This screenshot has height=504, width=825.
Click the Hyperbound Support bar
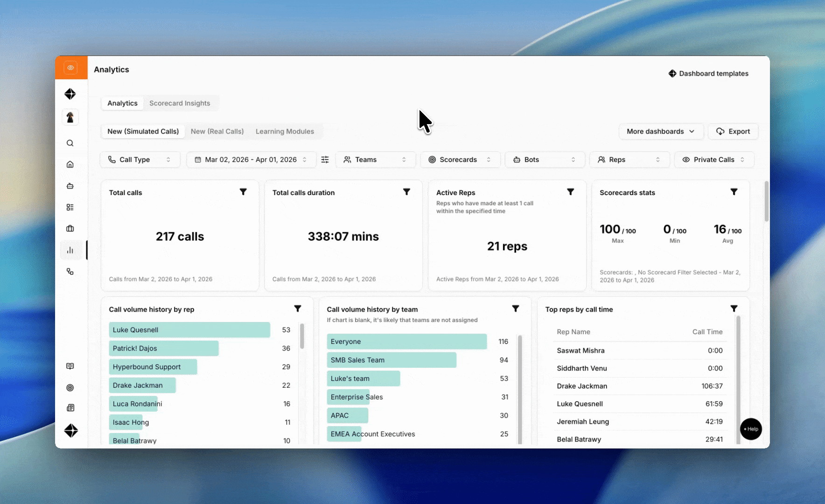153,367
